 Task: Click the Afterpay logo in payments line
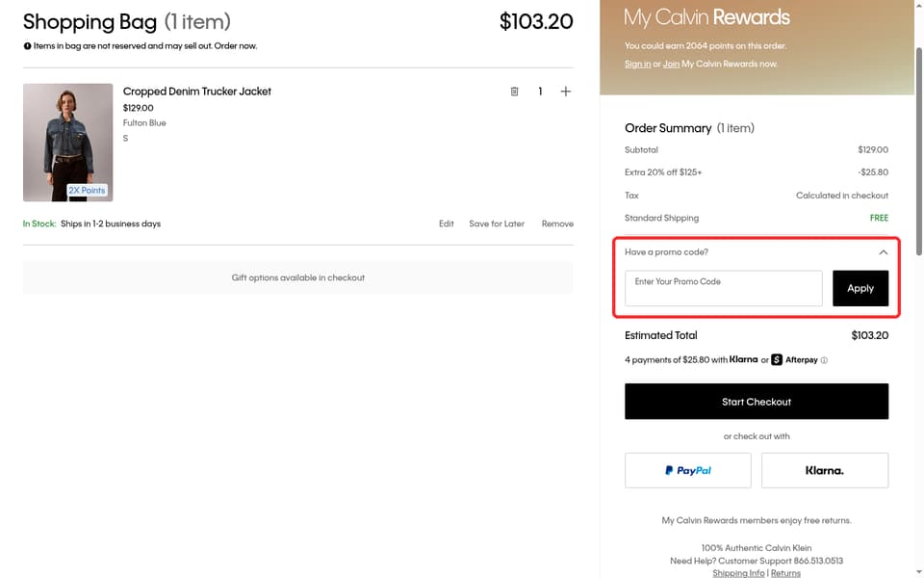tap(794, 359)
